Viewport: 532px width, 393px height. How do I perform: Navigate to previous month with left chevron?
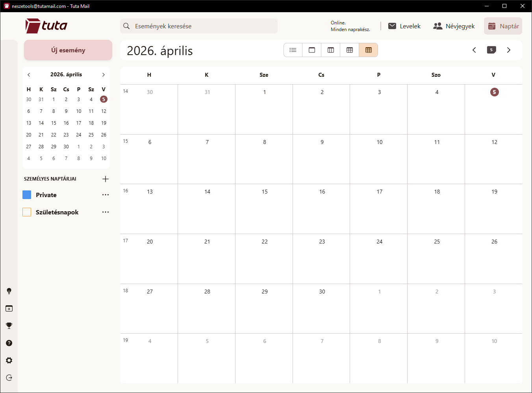click(x=474, y=50)
